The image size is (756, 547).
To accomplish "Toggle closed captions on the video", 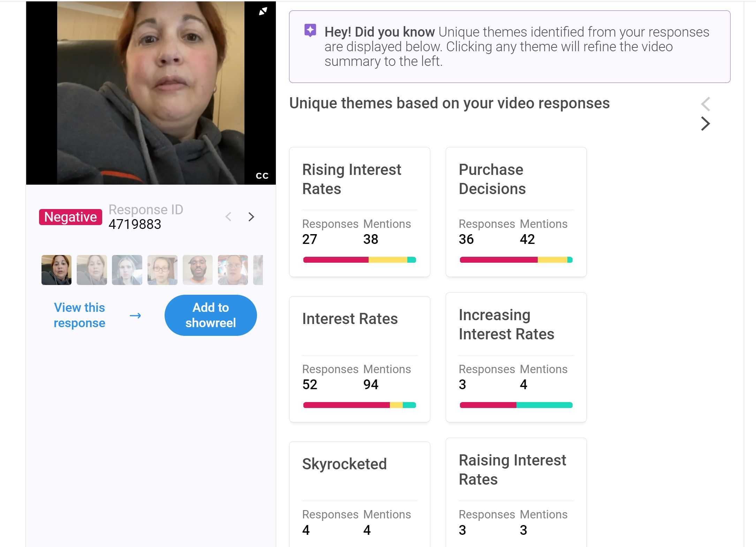I will pyautogui.click(x=262, y=176).
